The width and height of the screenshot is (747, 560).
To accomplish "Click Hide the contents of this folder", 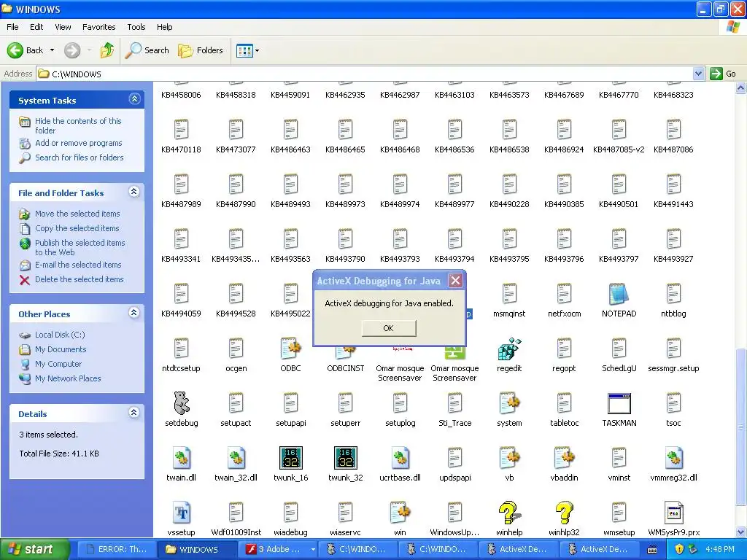I will (x=78, y=125).
